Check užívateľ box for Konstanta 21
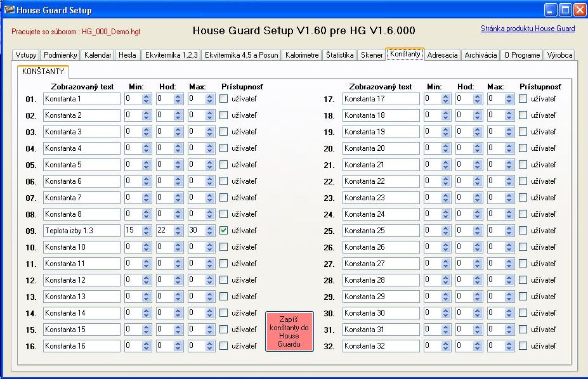 click(x=523, y=165)
